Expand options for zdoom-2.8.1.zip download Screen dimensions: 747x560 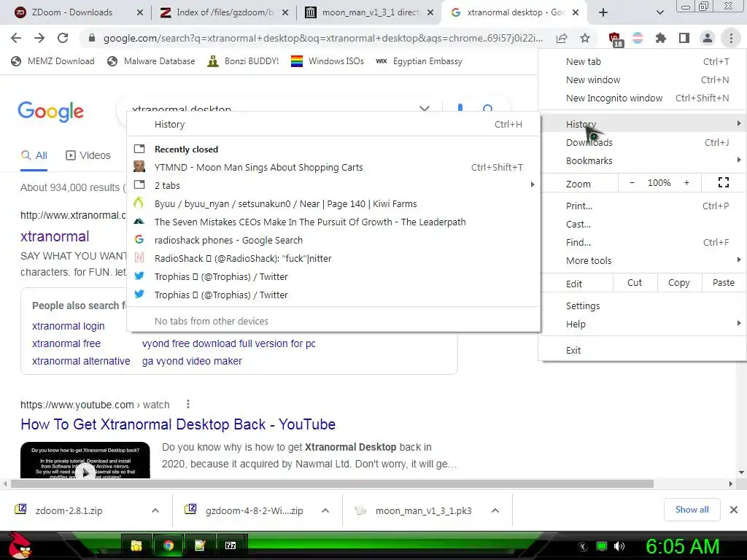pos(155,510)
